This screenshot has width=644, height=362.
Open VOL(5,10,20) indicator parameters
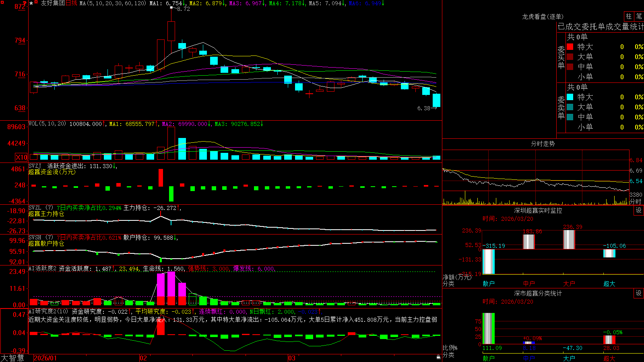click(47, 124)
